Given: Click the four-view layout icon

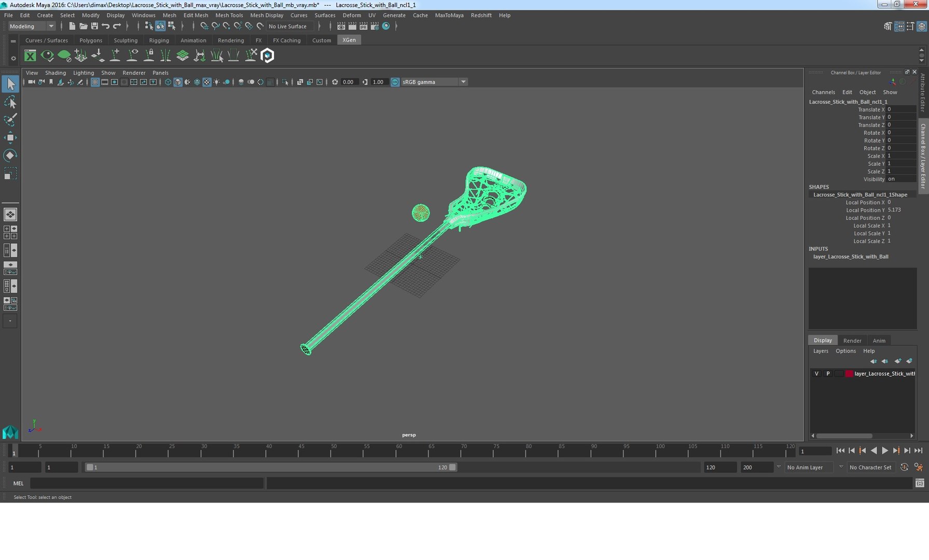Looking at the screenshot, I should click(10, 232).
